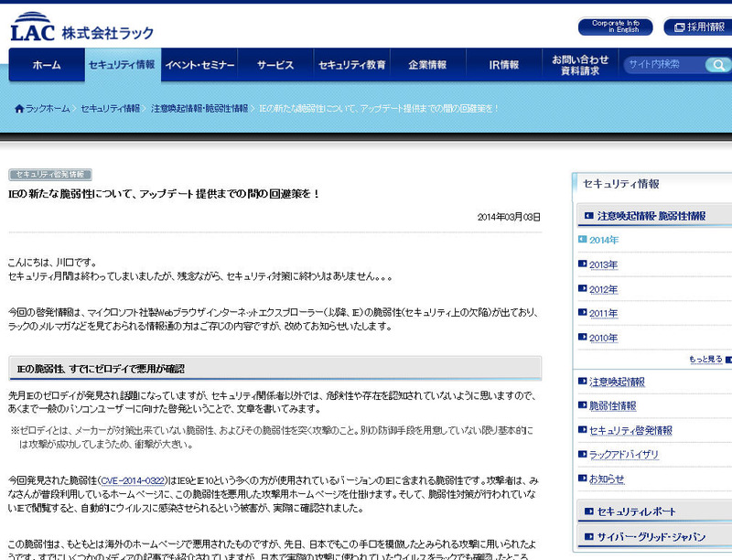
Task: Open お問い合わせ 資料請求 navigation item
Action: click(580, 65)
